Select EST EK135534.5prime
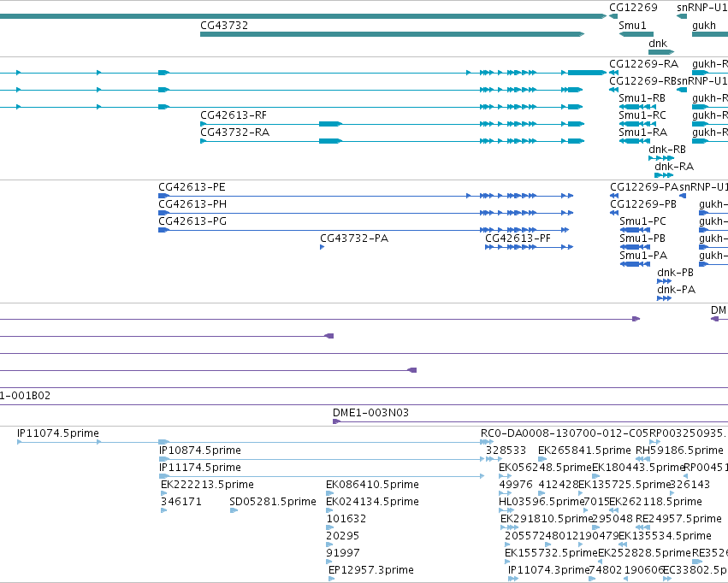 click(x=623, y=545)
